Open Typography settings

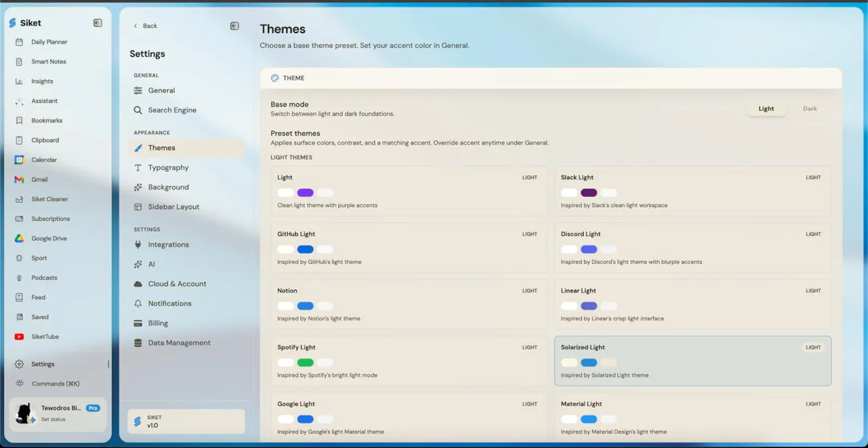pyautogui.click(x=186, y=168)
